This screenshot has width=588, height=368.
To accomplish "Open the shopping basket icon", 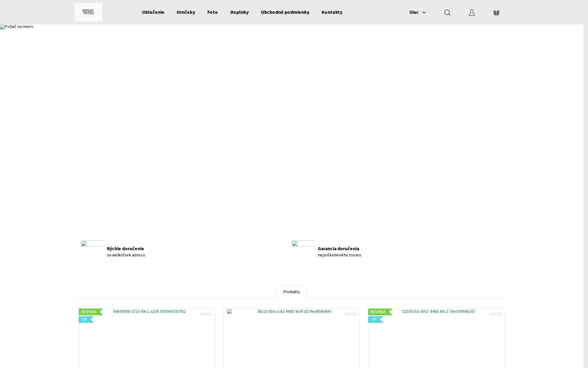I will coord(496,13).
